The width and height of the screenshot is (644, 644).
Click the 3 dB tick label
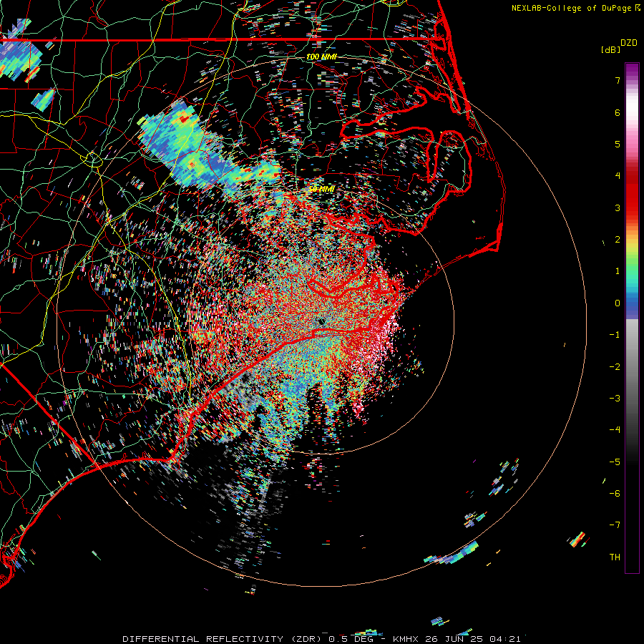click(x=618, y=208)
